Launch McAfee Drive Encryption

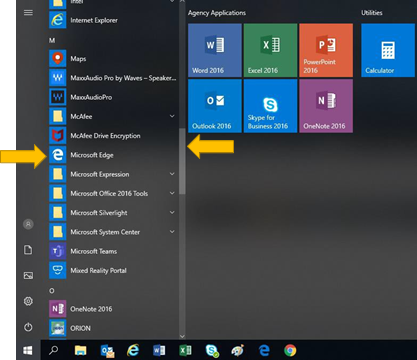(113, 136)
